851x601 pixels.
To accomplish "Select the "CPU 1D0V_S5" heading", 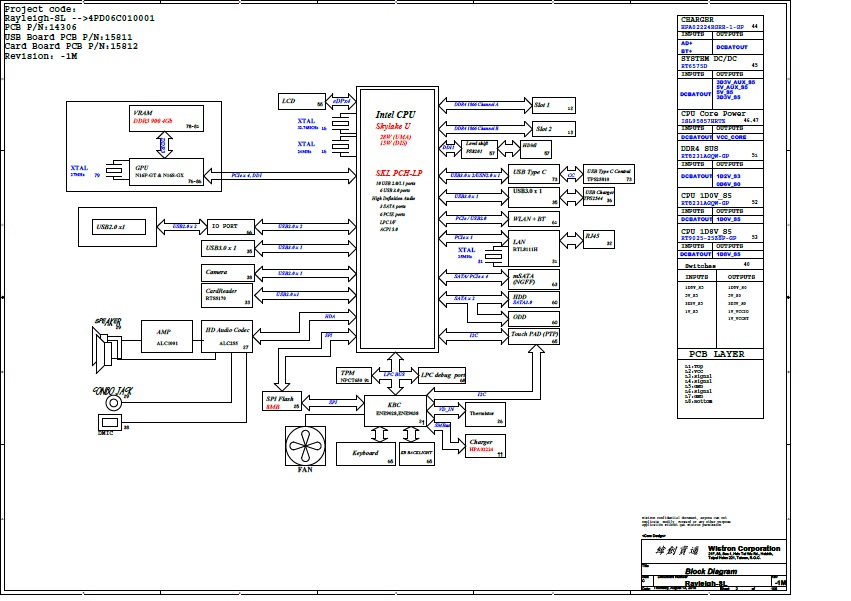I will pyautogui.click(x=706, y=195).
